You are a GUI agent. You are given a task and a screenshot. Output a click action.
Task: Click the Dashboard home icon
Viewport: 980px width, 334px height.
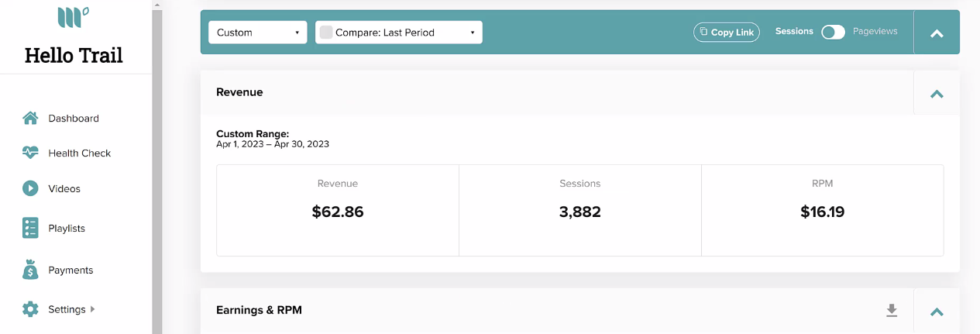pyautogui.click(x=30, y=119)
